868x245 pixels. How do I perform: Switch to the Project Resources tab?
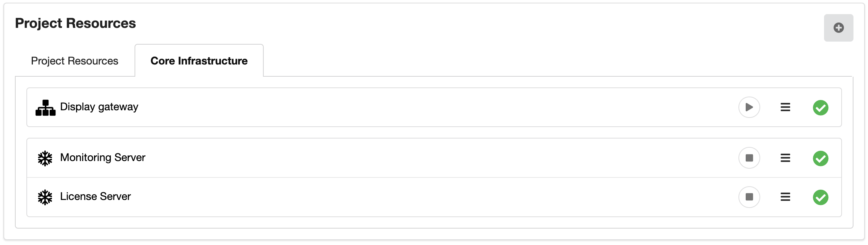(x=75, y=61)
